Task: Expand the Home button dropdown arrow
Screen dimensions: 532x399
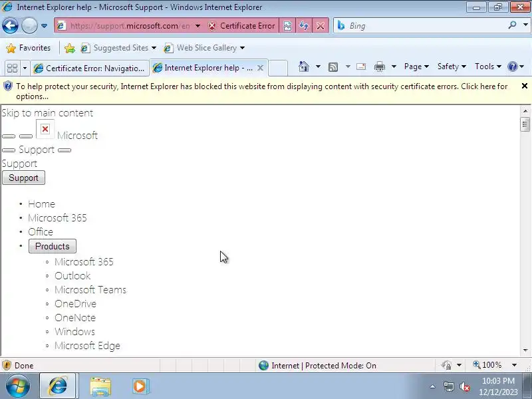Action: [x=319, y=66]
